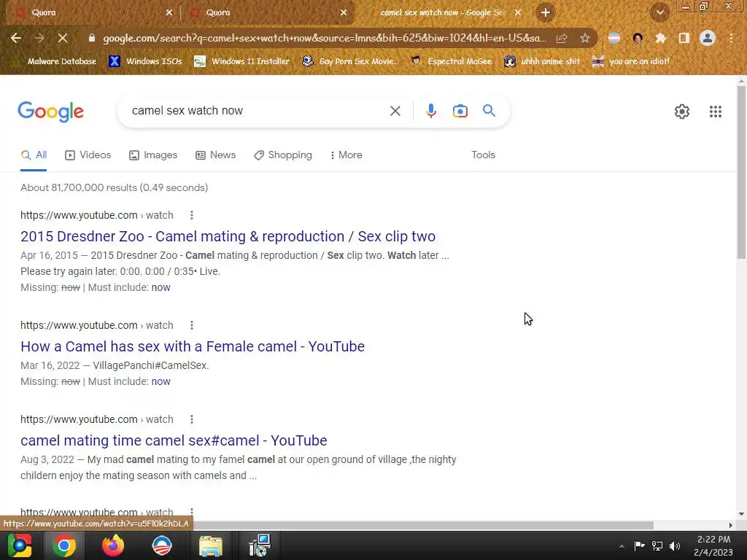
Task: Open the network tray icon
Action: [x=657, y=545]
